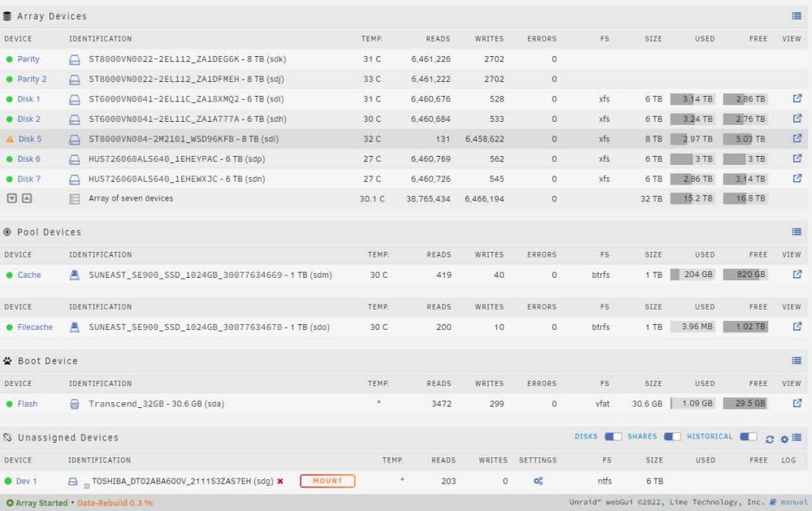Open the Parity device link
Image resolution: width=812 pixels, height=511 pixels.
pos(28,59)
